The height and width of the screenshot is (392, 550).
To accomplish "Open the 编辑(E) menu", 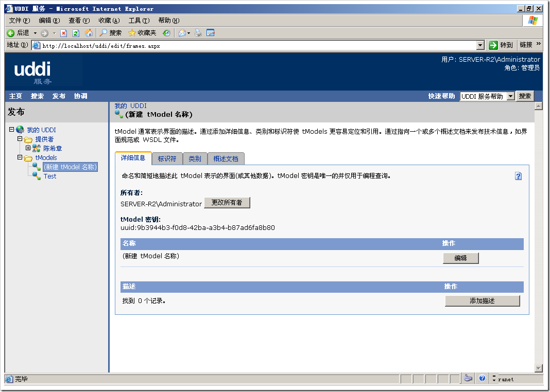I will [x=49, y=20].
